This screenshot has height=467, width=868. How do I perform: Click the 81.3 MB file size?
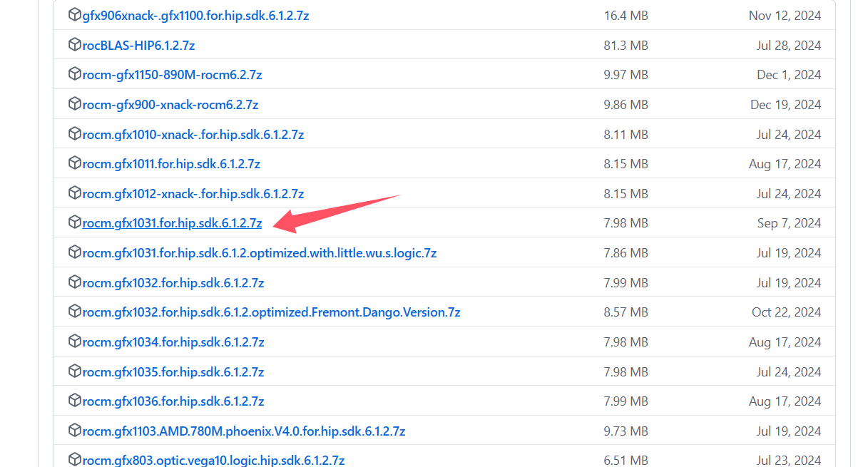point(626,46)
